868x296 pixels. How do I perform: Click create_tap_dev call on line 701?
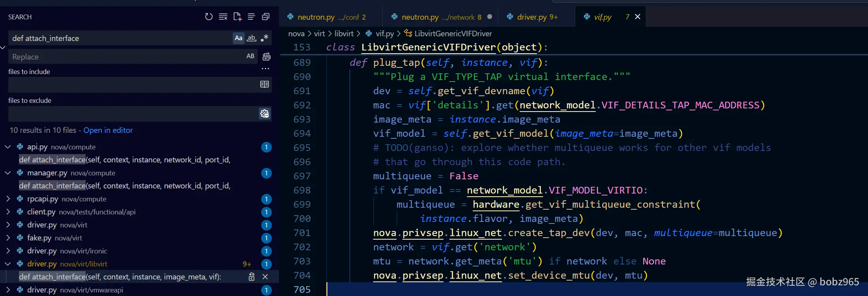coord(549,233)
